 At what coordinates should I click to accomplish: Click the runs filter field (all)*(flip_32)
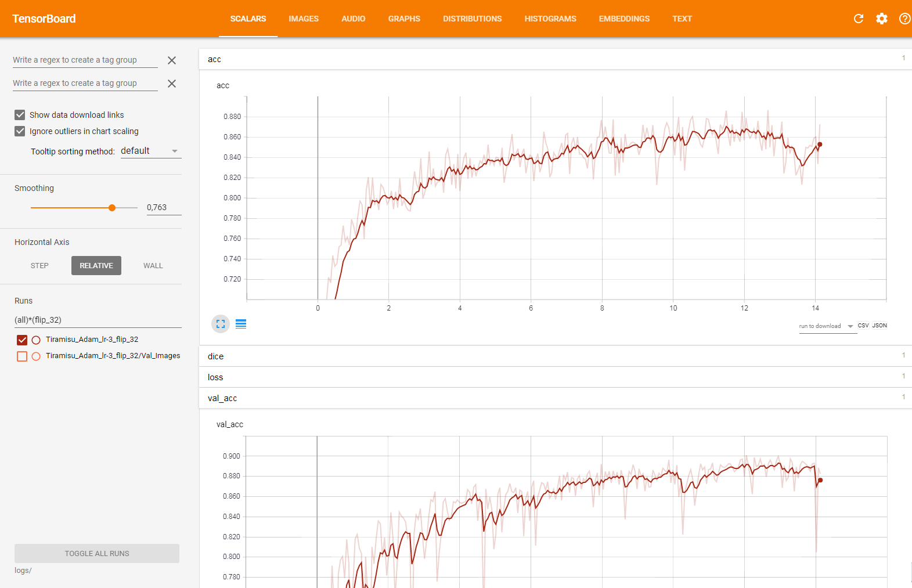[98, 320]
